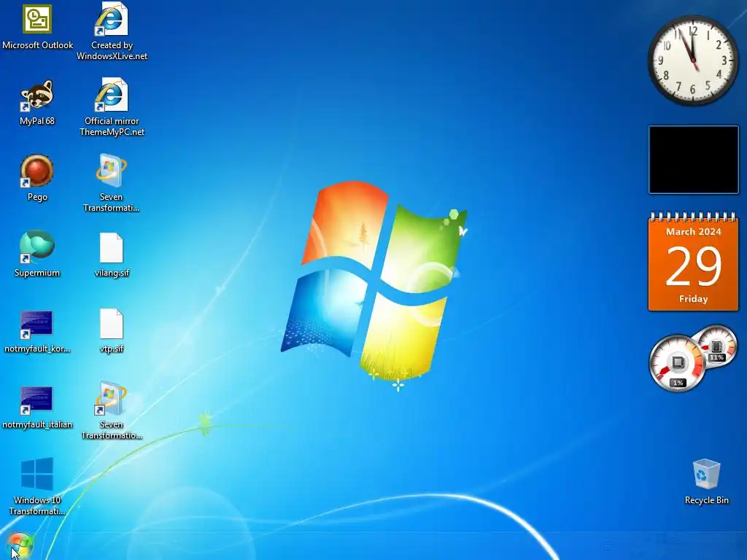Click the CPU meter dial showing 1%
The height and width of the screenshot is (560, 747).
pos(676,363)
